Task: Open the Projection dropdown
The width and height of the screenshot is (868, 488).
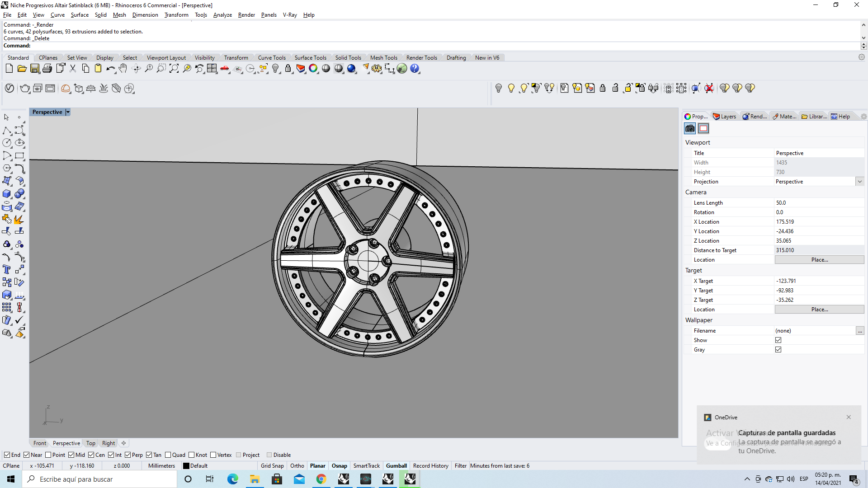Action: (x=859, y=182)
